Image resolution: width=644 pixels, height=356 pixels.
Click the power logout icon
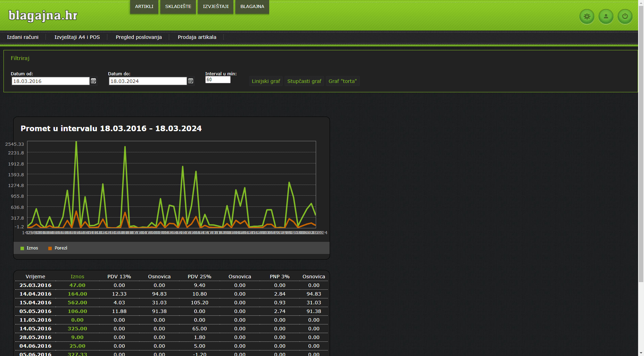pos(625,16)
